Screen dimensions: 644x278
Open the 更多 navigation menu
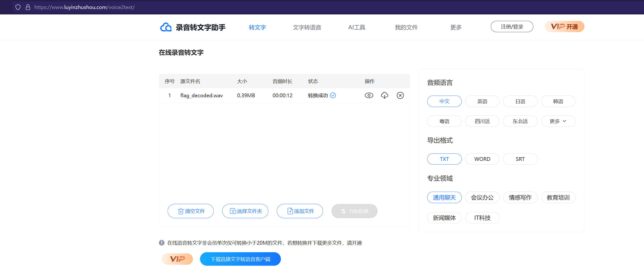[x=456, y=27]
